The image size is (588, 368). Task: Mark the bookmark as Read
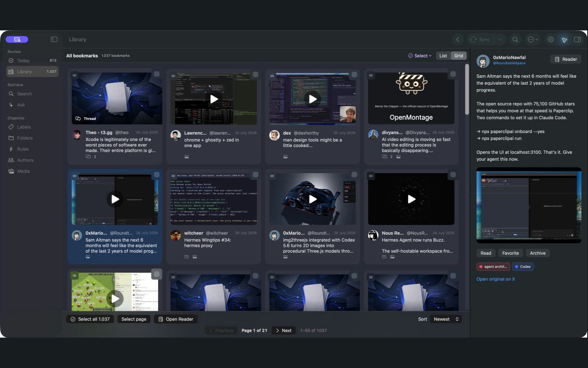click(486, 253)
